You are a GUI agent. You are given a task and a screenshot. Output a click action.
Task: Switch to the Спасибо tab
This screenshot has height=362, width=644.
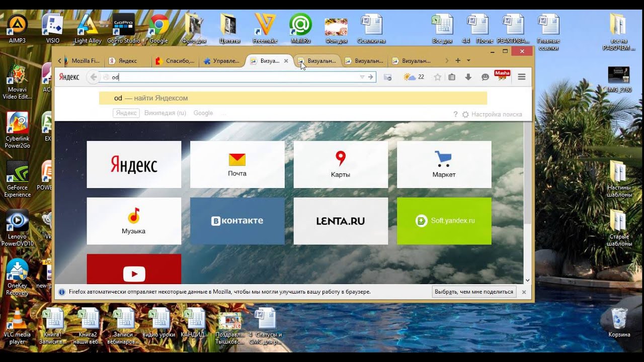pyautogui.click(x=176, y=61)
